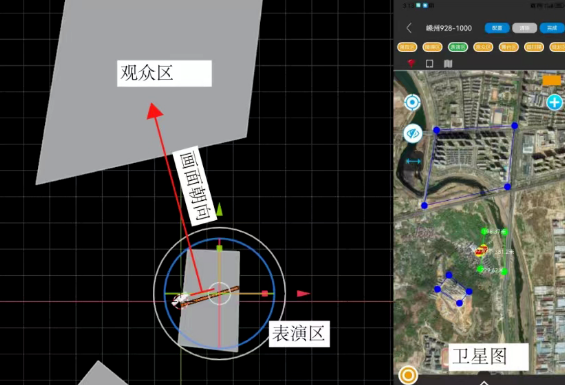Click the cyan double-arrow measure icon
Image resolution: width=565 pixels, height=385 pixels.
point(413,161)
